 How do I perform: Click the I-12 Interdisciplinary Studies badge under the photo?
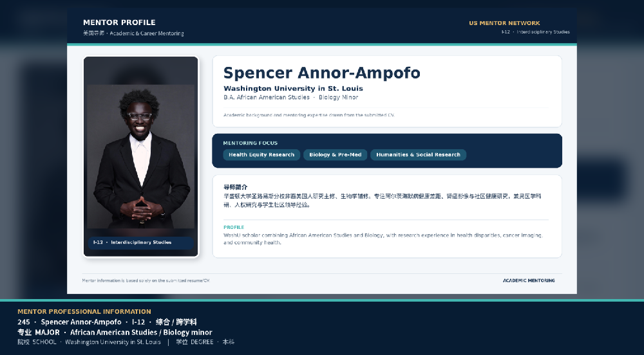141,242
